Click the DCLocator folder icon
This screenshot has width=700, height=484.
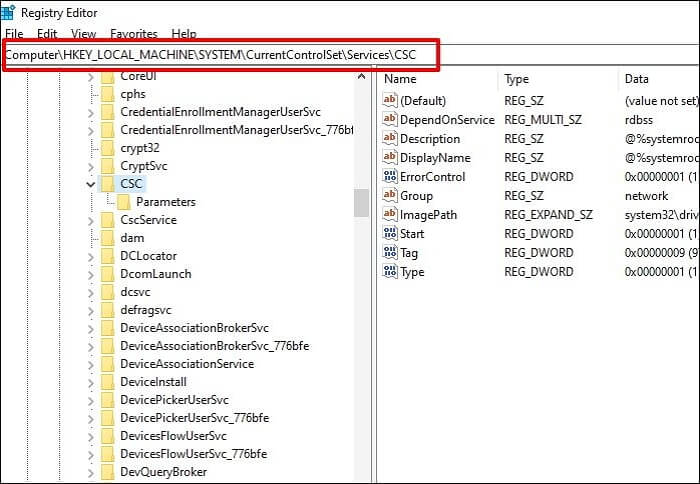pyautogui.click(x=108, y=256)
